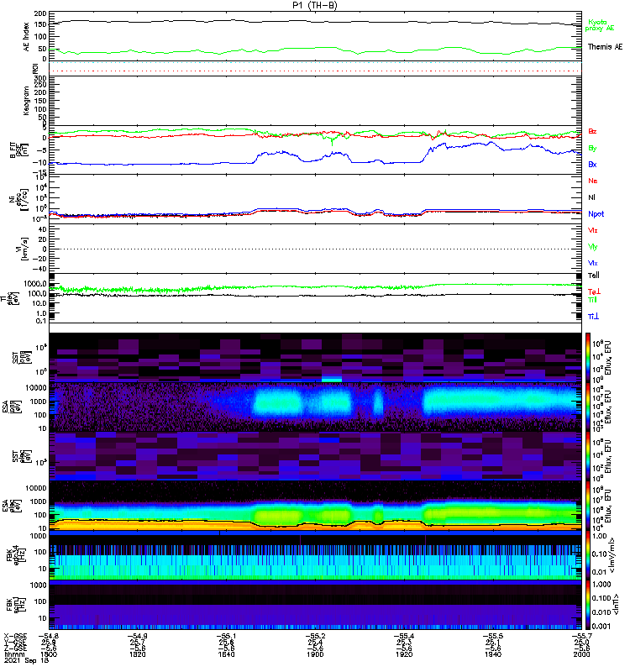Click the green Viy legend label
The height and width of the screenshot is (672, 630).
coord(593,247)
